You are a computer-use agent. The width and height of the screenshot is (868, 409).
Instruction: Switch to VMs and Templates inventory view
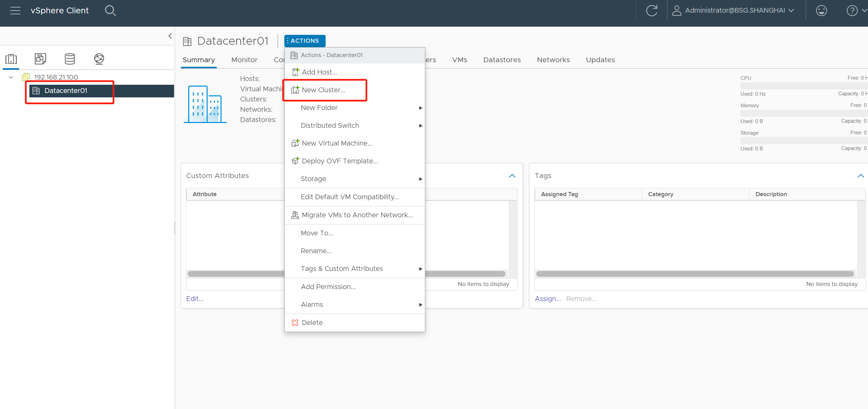40,59
